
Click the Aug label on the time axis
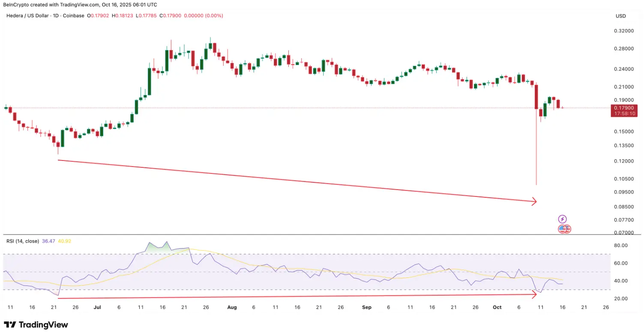pos(232,307)
